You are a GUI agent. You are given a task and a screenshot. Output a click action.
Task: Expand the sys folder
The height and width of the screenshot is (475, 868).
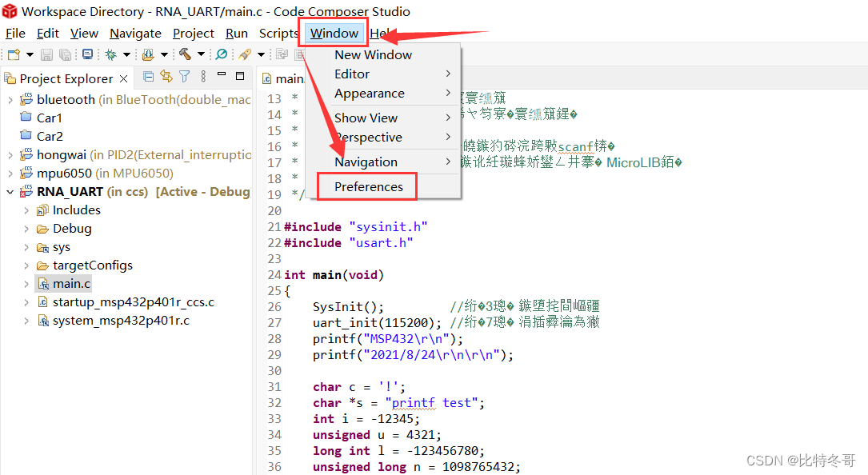(x=26, y=247)
